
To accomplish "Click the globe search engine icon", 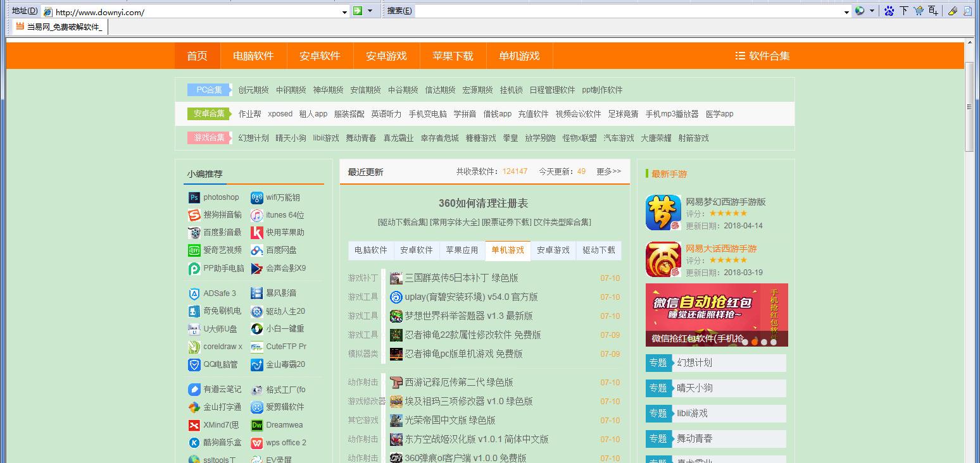I will [860, 11].
